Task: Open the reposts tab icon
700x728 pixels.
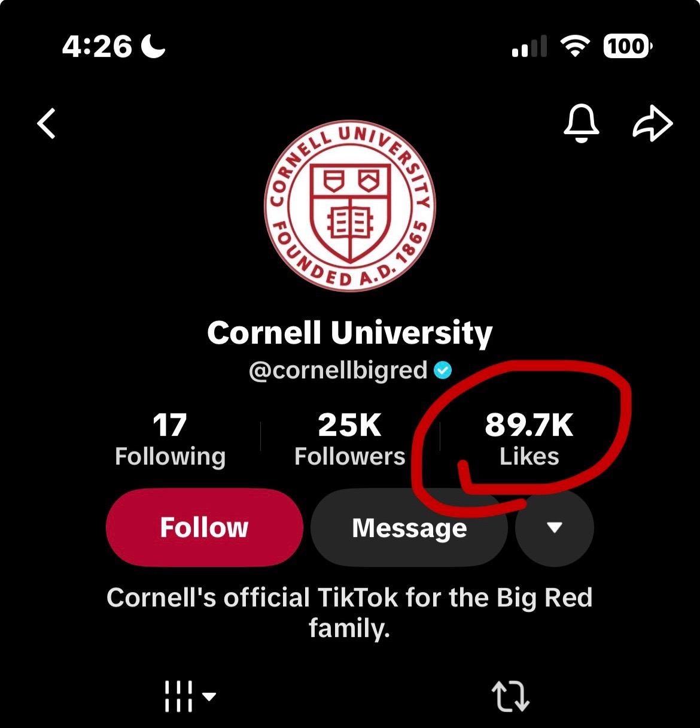Action: 510,696
